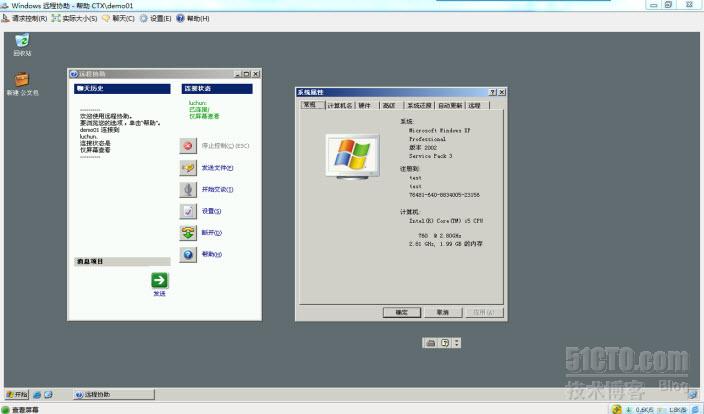The image size is (704, 414).
Task: Click 取消 in System Properties
Action: 443,313
